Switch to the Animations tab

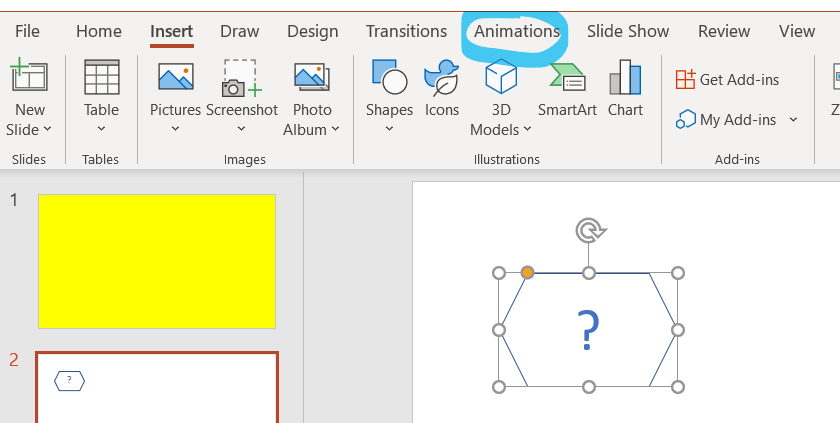tap(517, 31)
